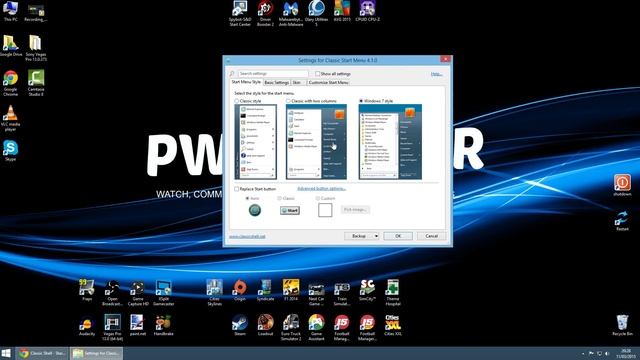The height and width of the screenshot is (360, 640).
Task: Select the Google Chrome desktop shortcut
Action: point(11,83)
